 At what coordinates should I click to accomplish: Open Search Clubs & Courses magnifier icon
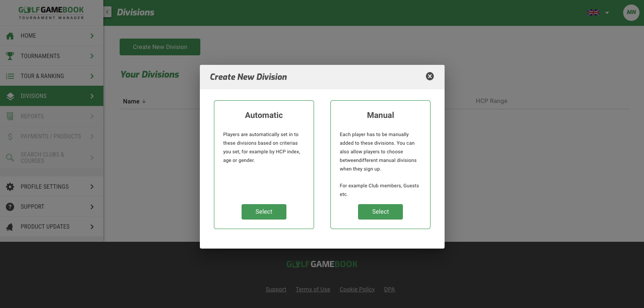tap(10, 157)
